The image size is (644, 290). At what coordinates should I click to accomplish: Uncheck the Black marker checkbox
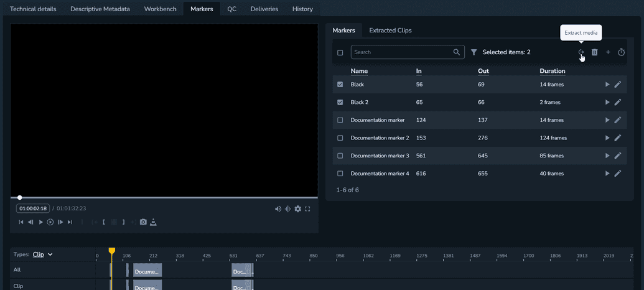click(x=340, y=85)
